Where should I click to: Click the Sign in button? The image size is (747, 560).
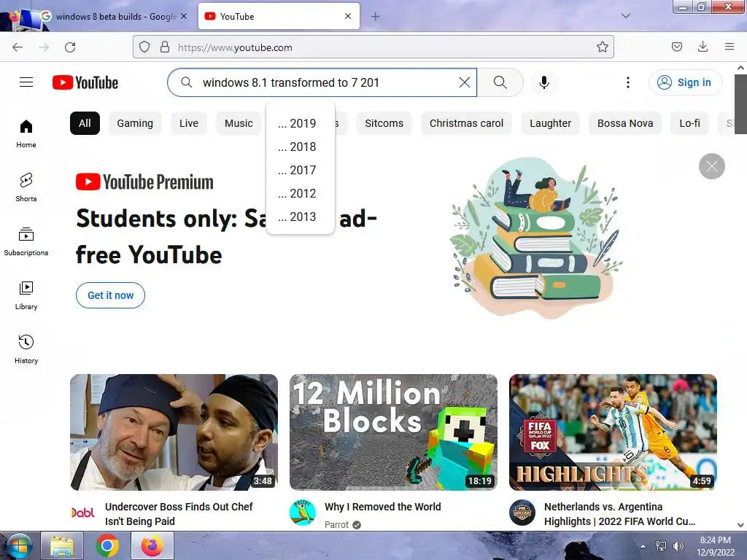pyautogui.click(x=685, y=82)
